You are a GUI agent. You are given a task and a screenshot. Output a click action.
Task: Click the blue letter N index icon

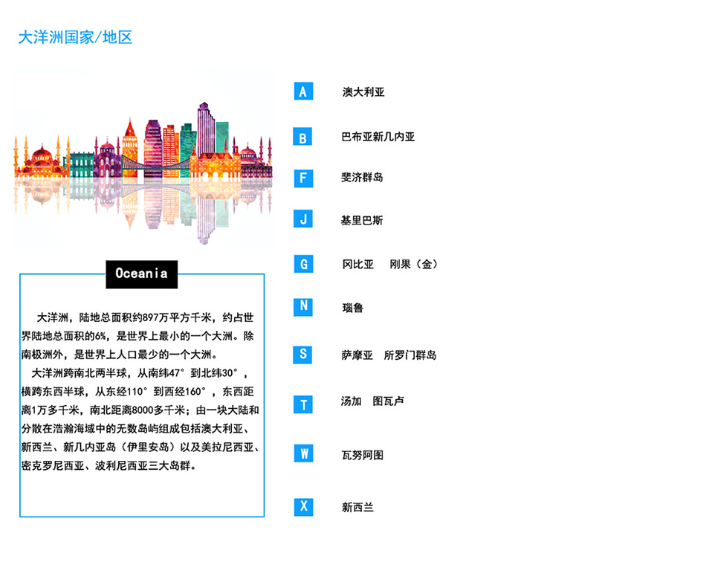tap(303, 307)
